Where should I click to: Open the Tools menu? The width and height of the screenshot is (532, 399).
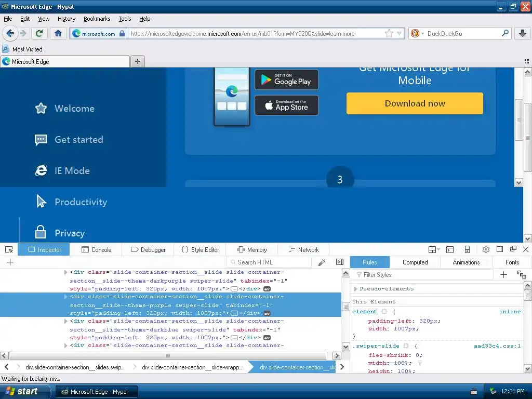[125, 19]
